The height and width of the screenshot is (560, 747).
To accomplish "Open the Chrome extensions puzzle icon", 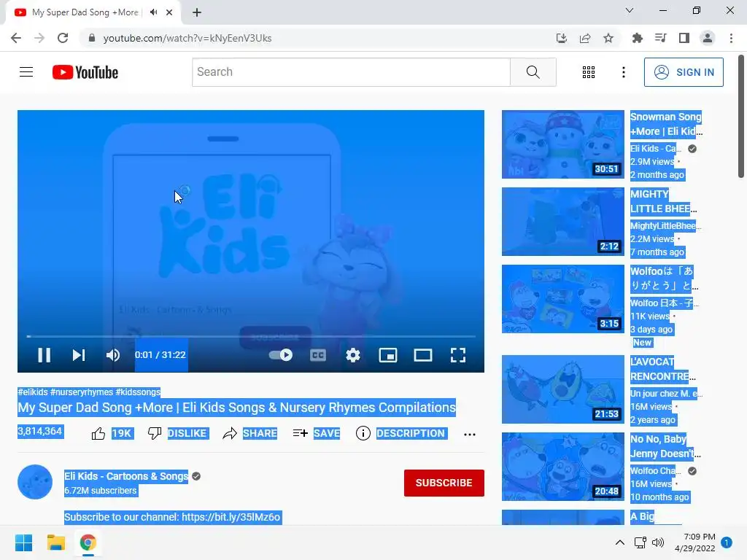I will pos(637,38).
